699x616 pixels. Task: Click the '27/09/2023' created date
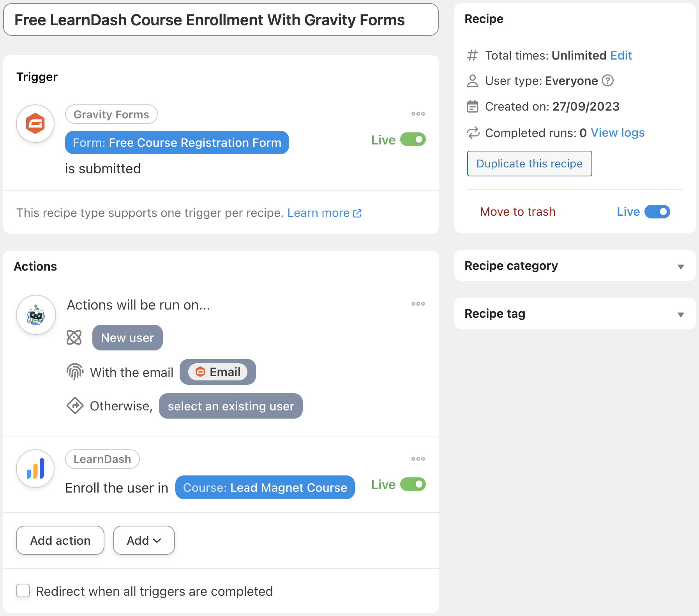point(586,106)
